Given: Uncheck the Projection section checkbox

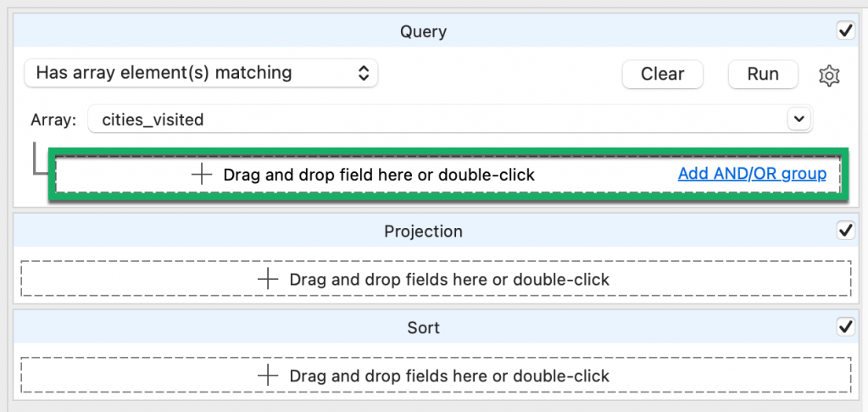Looking at the screenshot, I should pos(845,231).
